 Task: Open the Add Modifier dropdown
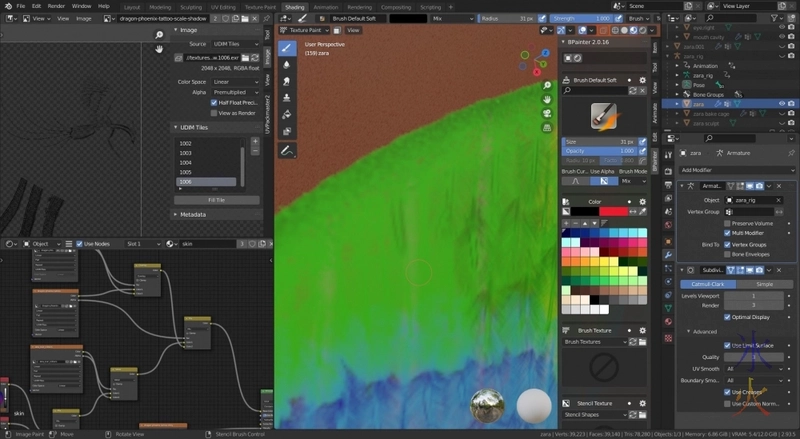tap(734, 170)
